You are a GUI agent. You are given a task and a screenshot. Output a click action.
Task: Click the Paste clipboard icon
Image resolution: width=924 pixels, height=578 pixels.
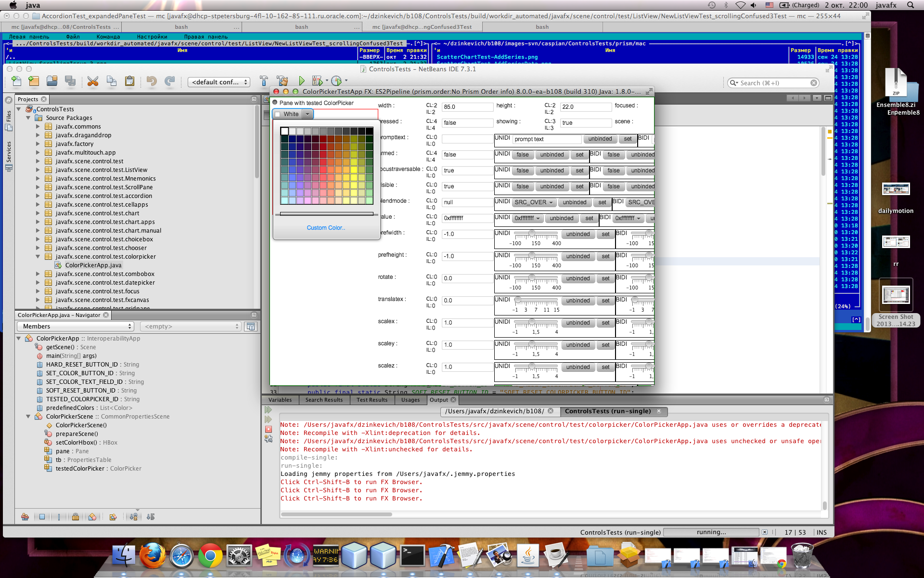pos(129,81)
